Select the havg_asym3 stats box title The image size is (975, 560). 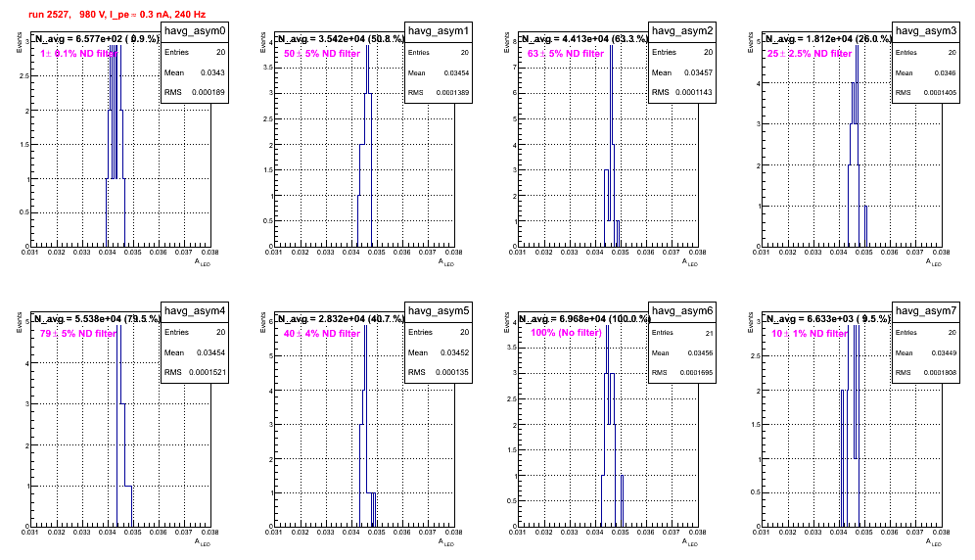pyautogui.click(x=926, y=31)
